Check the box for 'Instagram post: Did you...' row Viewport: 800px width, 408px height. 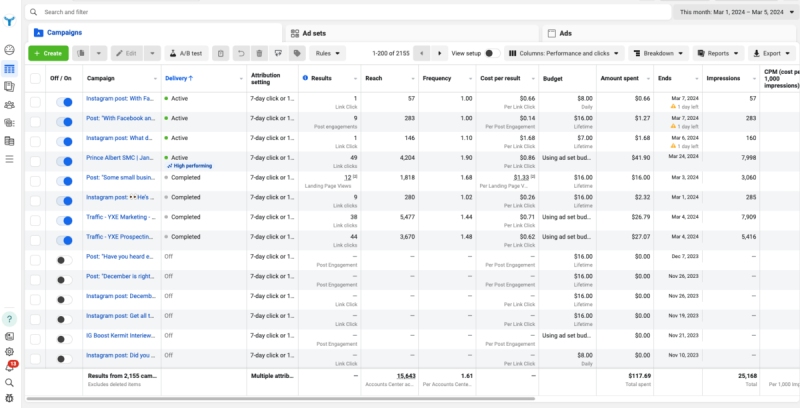pos(35,359)
